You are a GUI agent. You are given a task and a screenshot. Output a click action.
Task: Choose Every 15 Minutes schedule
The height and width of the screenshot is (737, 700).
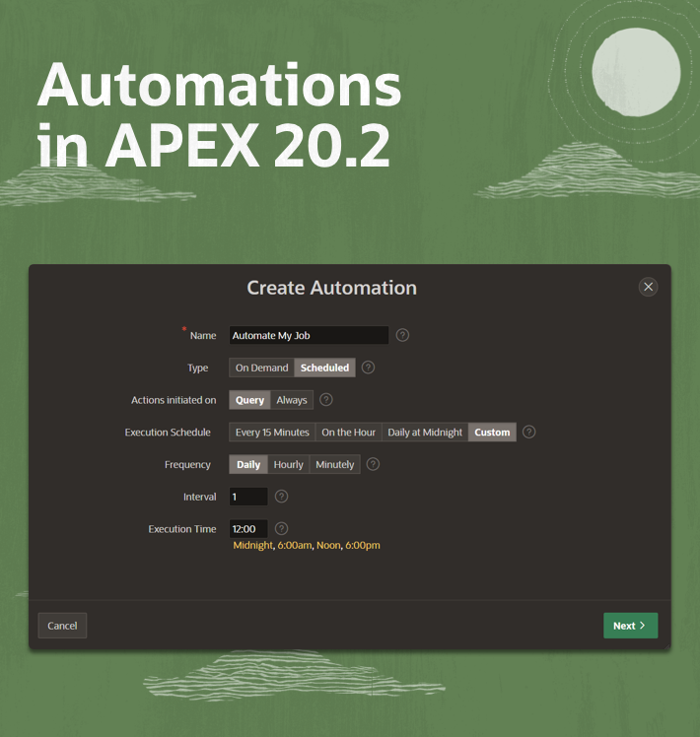(272, 433)
